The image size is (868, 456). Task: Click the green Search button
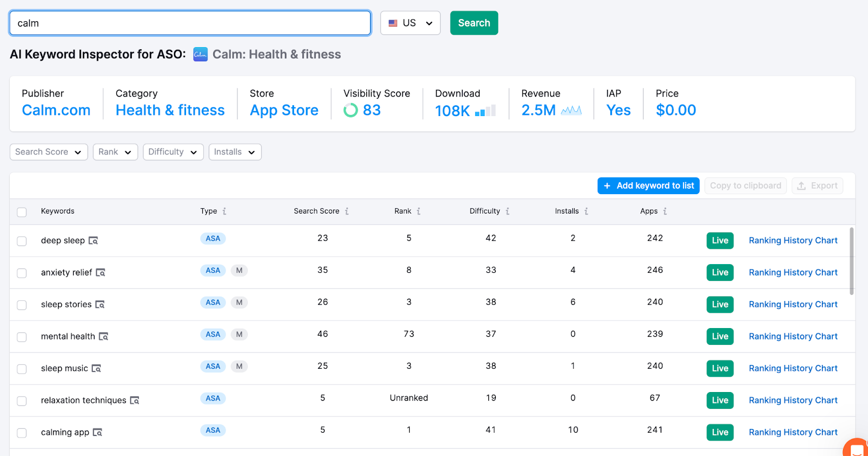(474, 23)
